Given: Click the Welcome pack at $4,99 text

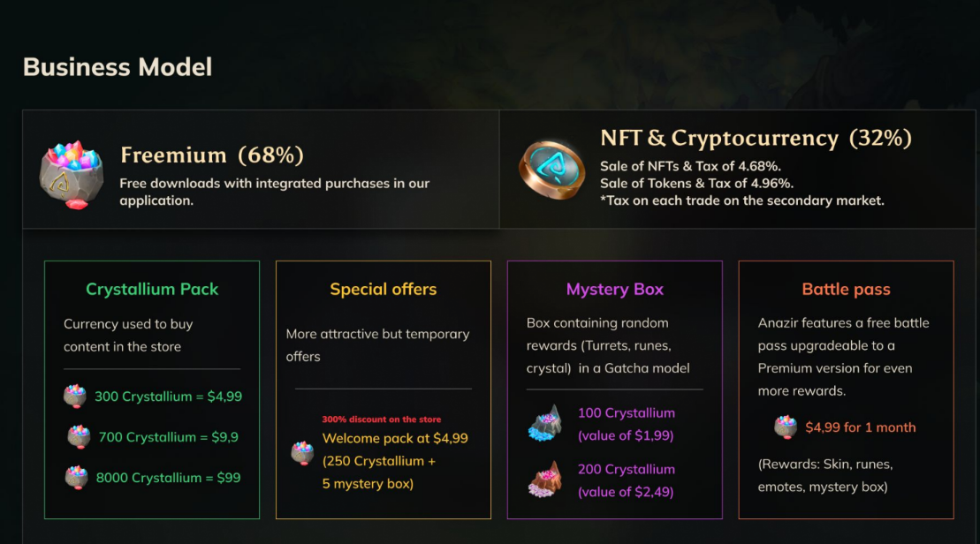Looking at the screenshot, I should click(395, 438).
